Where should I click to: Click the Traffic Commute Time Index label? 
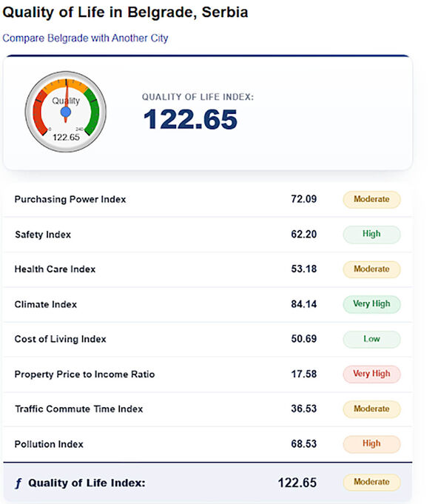pos(78,409)
